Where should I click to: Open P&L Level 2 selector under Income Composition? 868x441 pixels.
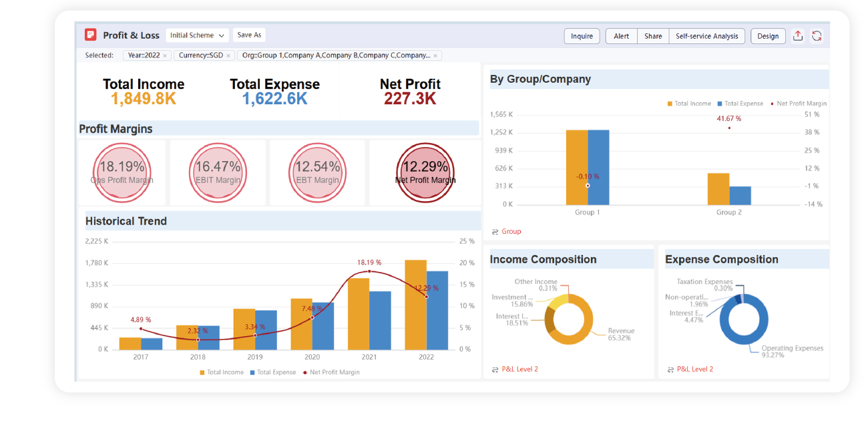click(x=519, y=370)
